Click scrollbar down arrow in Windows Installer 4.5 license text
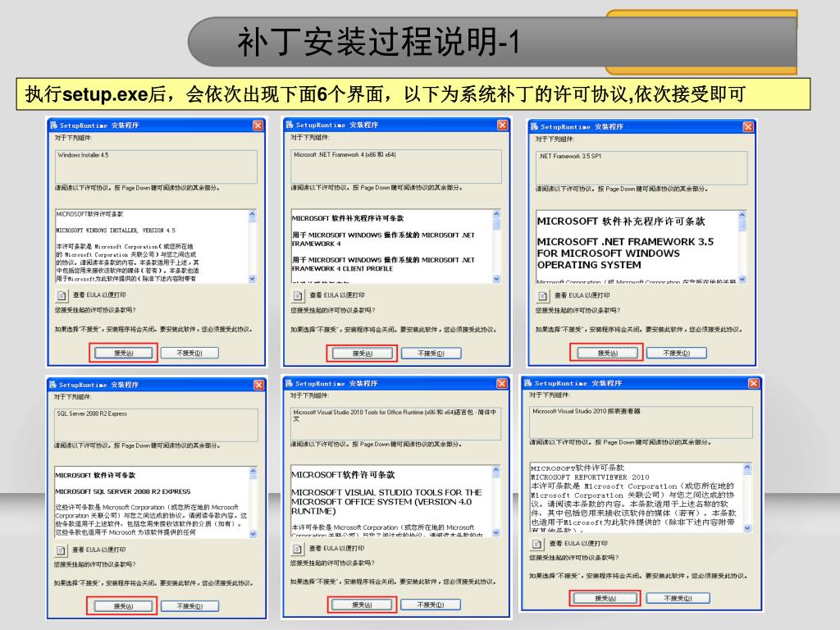 point(253,279)
